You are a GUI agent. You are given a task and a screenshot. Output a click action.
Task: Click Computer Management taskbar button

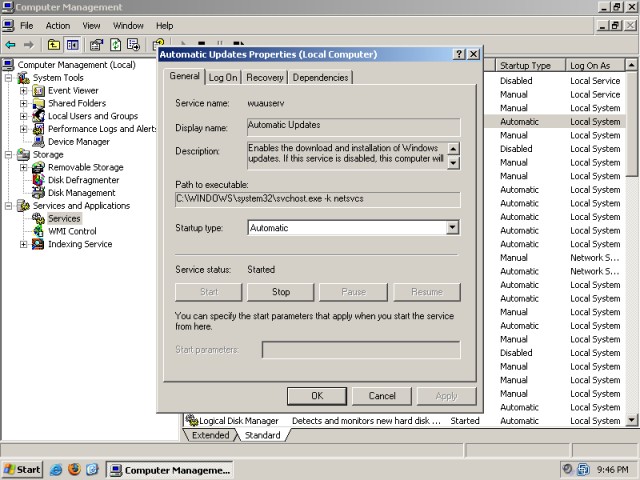point(170,470)
